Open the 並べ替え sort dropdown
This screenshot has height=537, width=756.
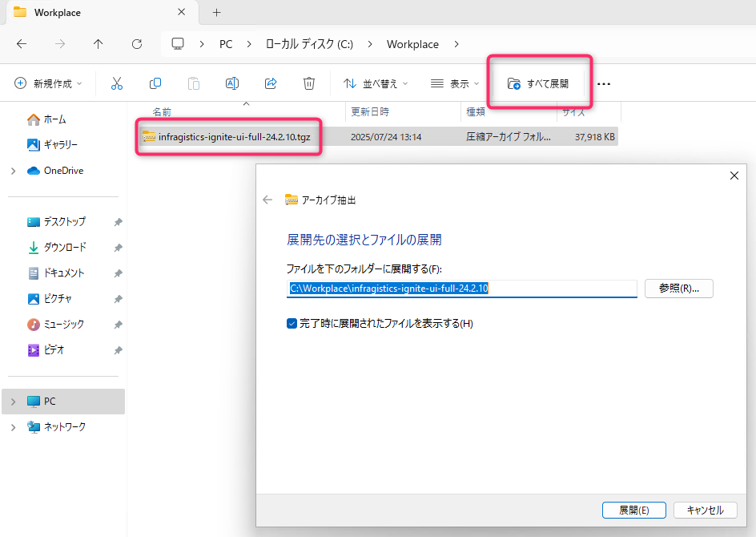point(376,83)
